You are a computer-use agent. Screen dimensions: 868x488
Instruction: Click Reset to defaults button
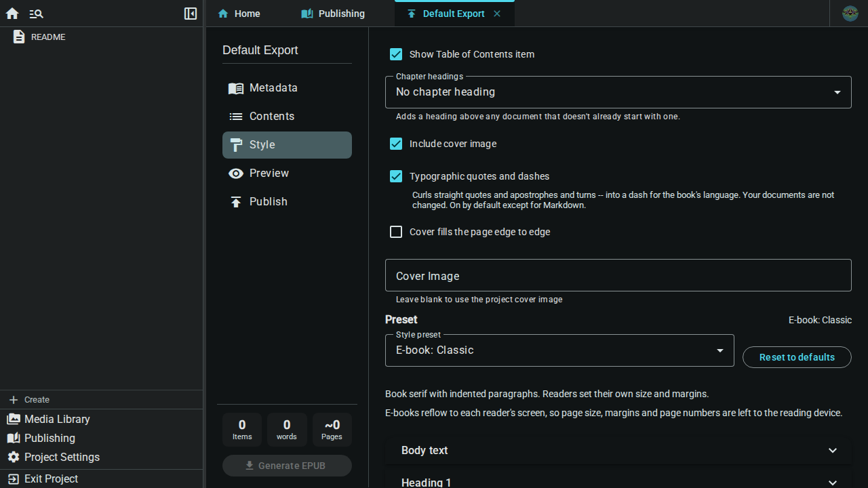click(797, 357)
